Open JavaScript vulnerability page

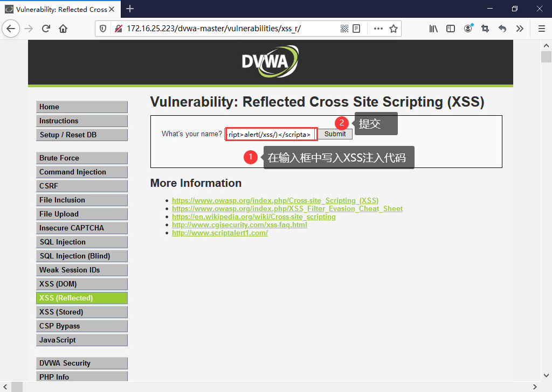click(x=82, y=340)
